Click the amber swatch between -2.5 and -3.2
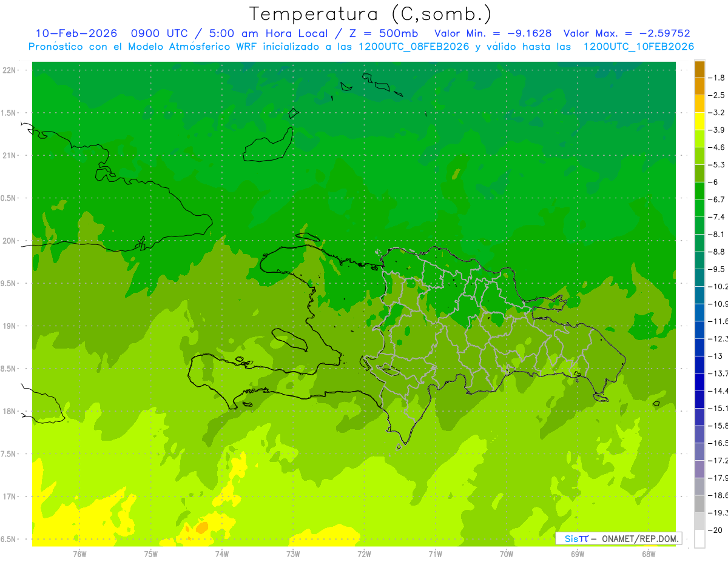This screenshot has width=728, height=562. pyautogui.click(x=699, y=104)
